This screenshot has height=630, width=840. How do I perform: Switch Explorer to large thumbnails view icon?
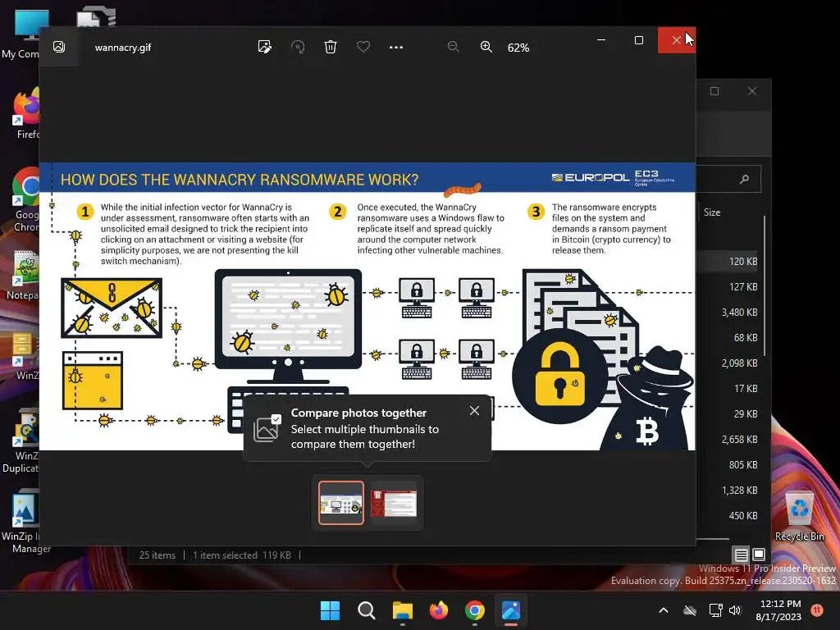coord(759,554)
